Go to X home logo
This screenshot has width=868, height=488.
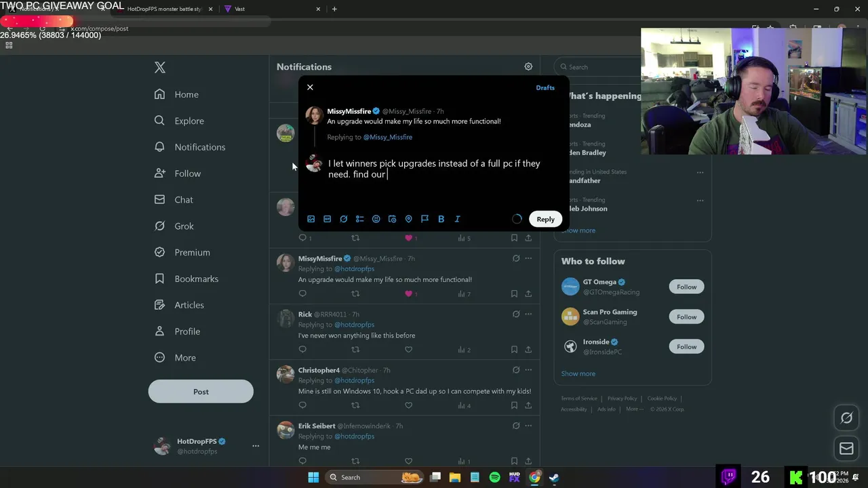coord(159,67)
